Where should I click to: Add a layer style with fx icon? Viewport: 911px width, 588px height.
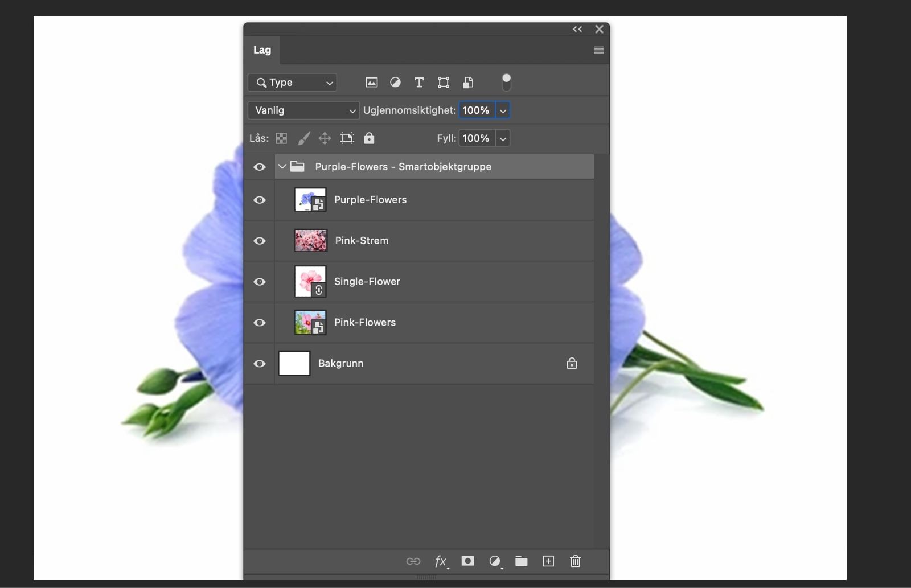pyautogui.click(x=441, y=562)
